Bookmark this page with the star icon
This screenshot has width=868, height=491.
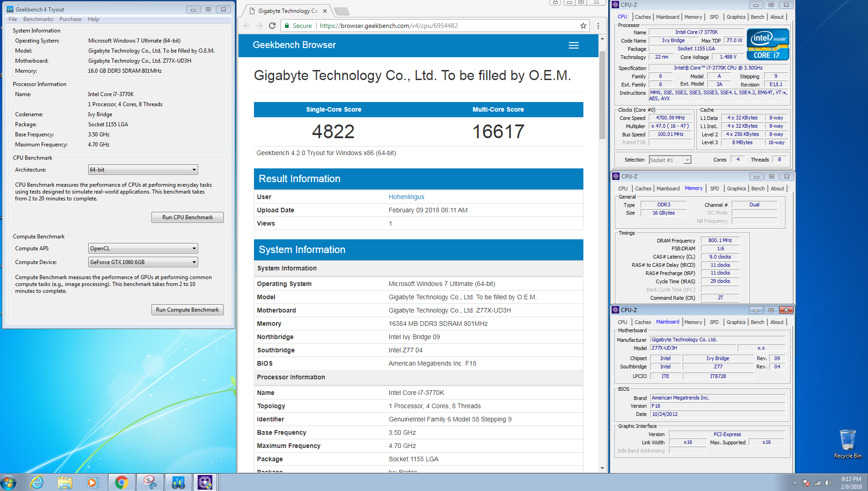583,26
